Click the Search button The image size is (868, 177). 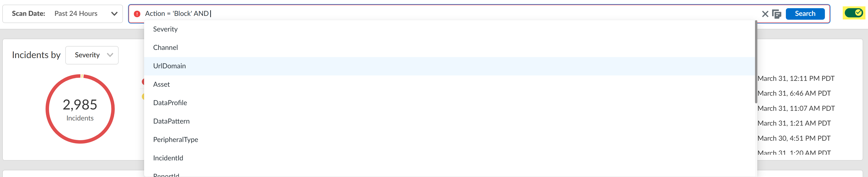coord(805,14)
